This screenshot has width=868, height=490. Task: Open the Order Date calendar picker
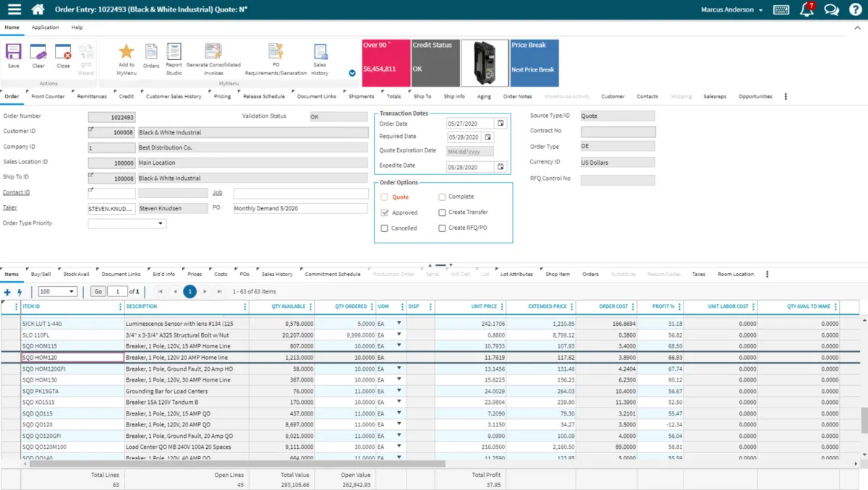[500, 123]
